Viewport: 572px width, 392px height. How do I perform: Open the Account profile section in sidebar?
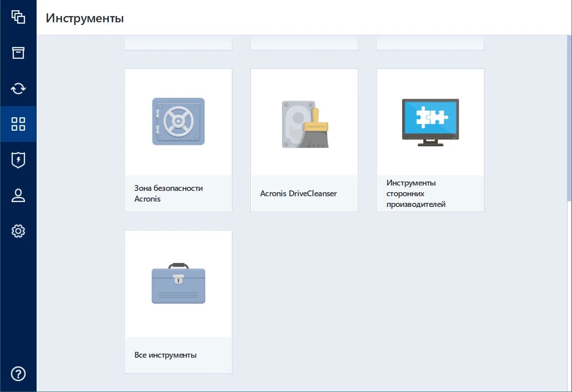click(x=18, y=195)
